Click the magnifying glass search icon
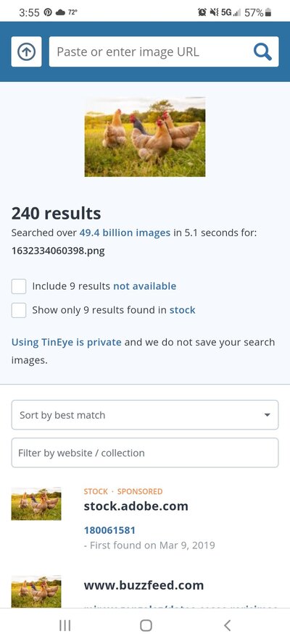290x644 pixels. coord(262,52)
